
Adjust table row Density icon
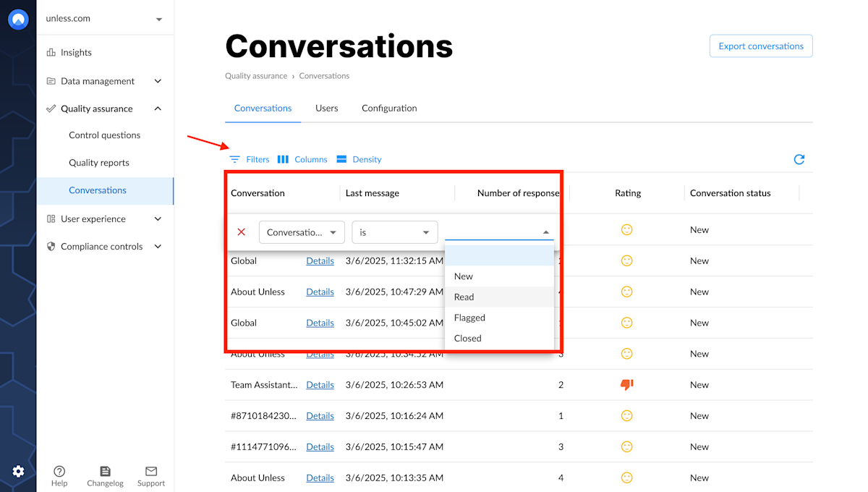click(x=341, y=159)
